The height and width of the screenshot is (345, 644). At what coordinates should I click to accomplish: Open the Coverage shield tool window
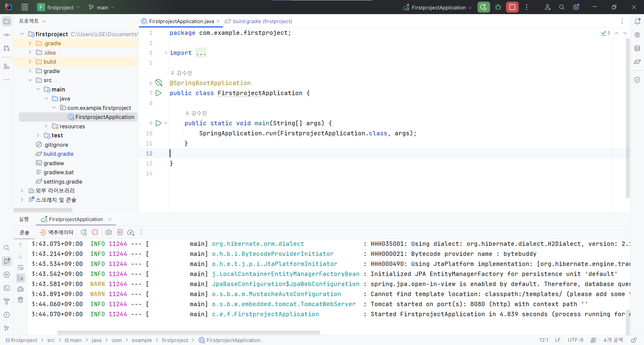pyautogui.click(x=637, y=80)
